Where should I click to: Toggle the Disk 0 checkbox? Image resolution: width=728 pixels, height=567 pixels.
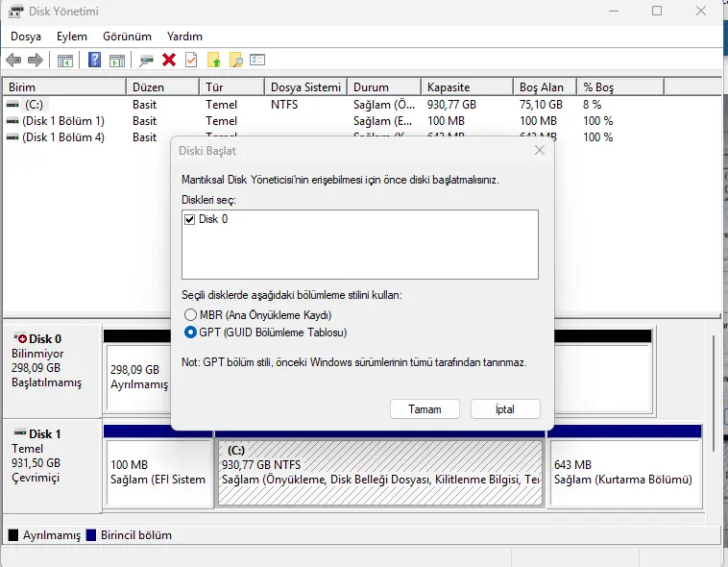tap(189, 219)
